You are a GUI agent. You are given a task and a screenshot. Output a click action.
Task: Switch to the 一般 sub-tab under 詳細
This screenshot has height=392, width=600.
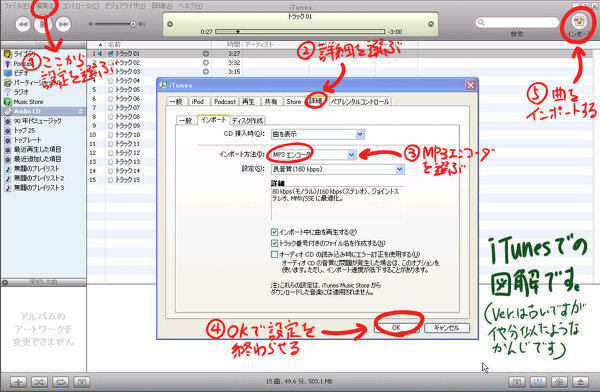pos(186,121)
